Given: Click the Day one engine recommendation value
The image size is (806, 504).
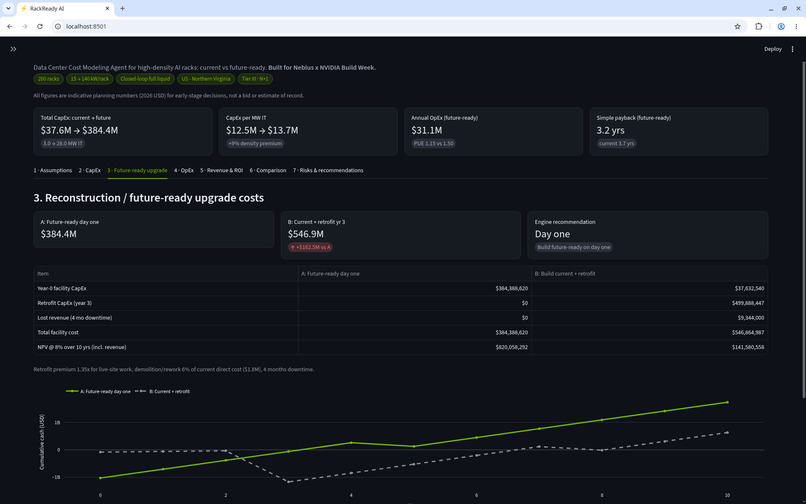Looking at the screenshot, I should click(x=552, y=234).
